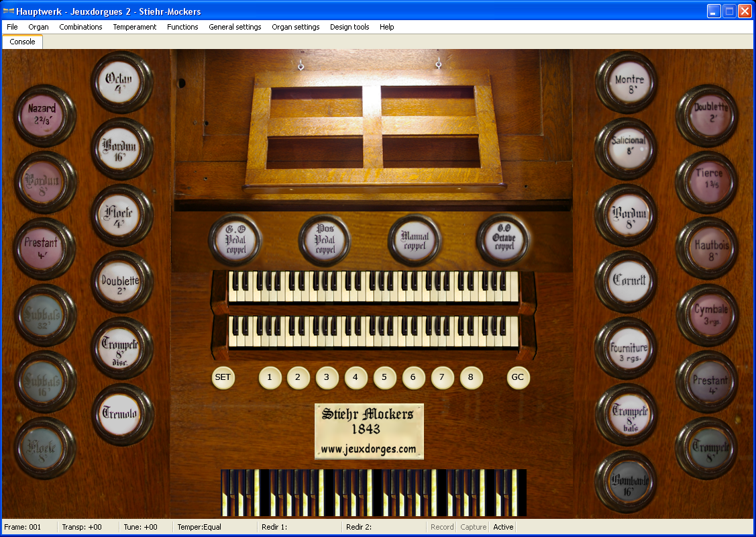Image resolution: width=756 pixels, height=537 pixels.
Task: Toggle the Subbass 32' pedal stop
Action: coord(44,315)
